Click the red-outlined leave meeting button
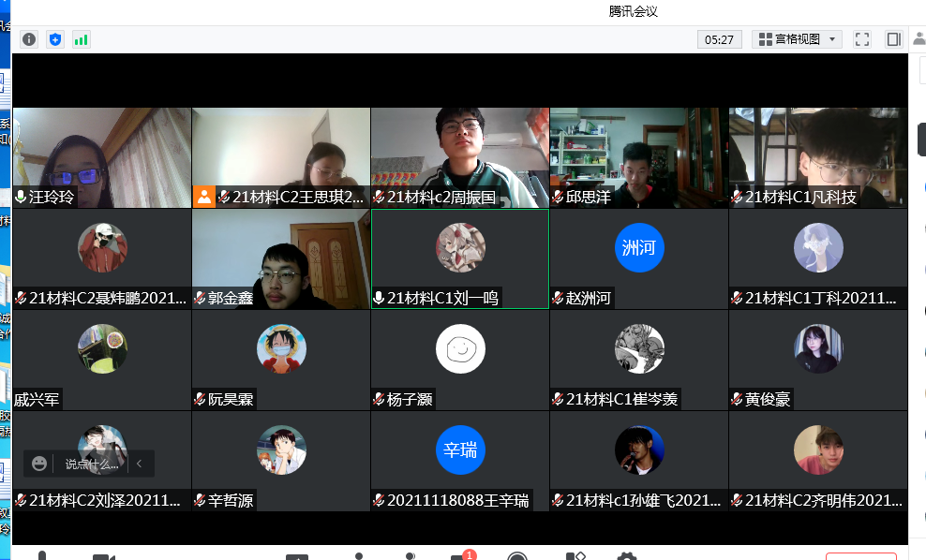926x560 pixels. click(860, 555)
